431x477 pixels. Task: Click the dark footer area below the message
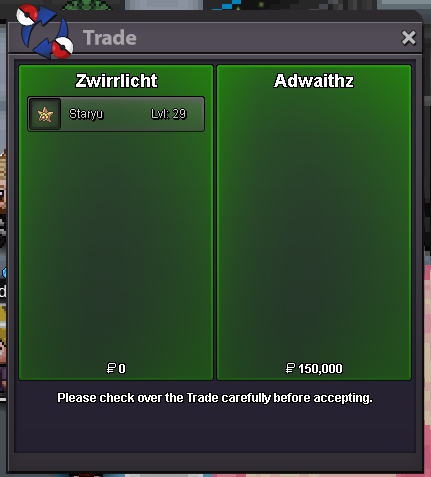[x=215, y=430]
